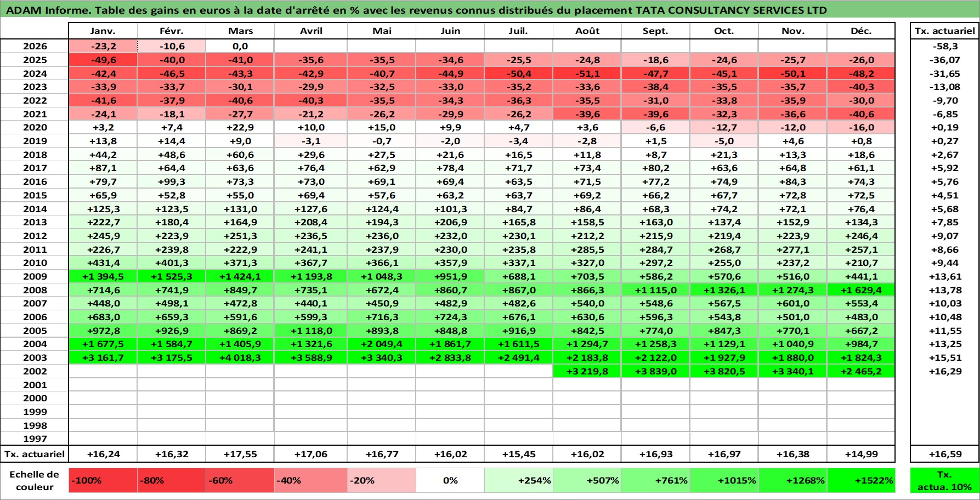Select the cell with value +16,29
980x500 pixels.
coord(945,371)
